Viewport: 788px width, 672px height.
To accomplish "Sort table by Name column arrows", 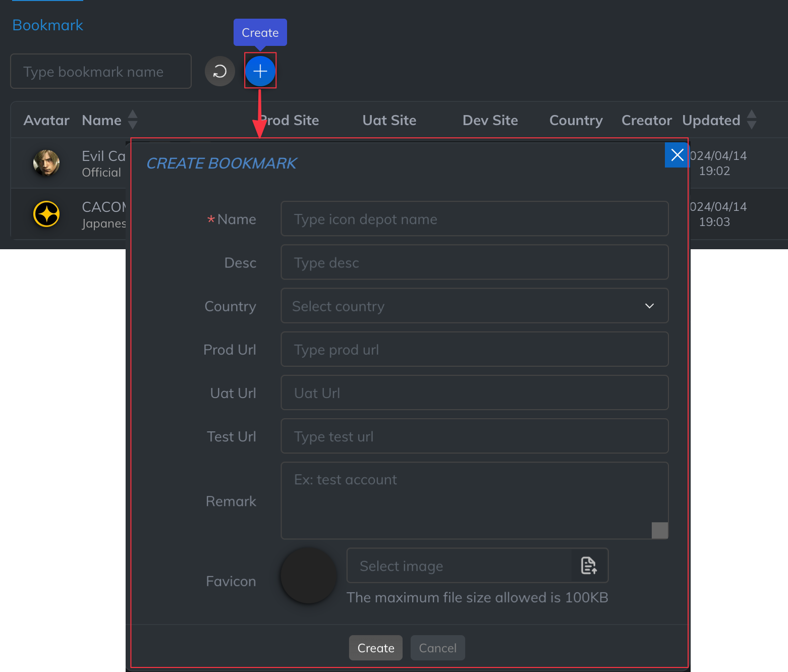I will coord(133,120).
